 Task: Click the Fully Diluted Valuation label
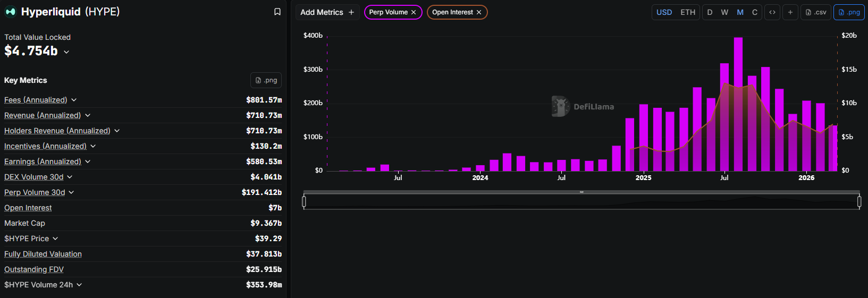tap(43, 254)
